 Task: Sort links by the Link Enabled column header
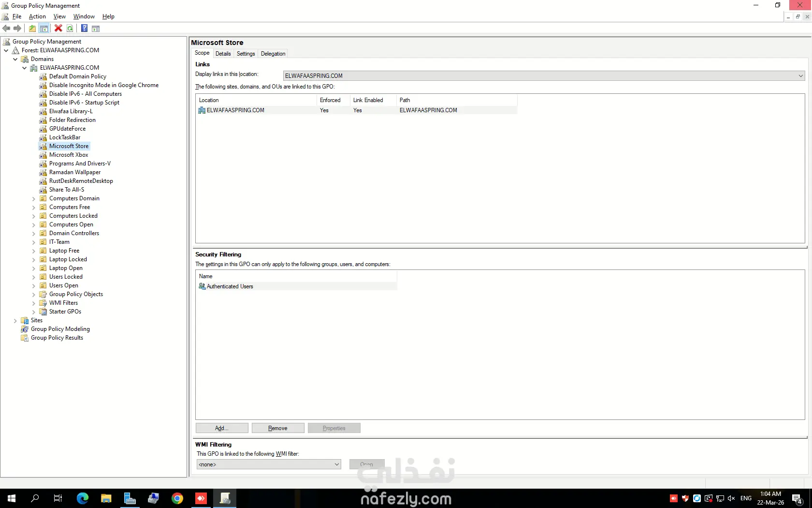click(373, 100)
